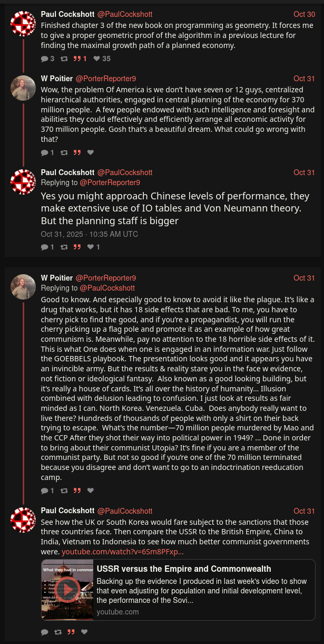The image size is (324, 644).
Task: Reply to the UK or South Korea sanctions tweet
Action: point(45,632)
